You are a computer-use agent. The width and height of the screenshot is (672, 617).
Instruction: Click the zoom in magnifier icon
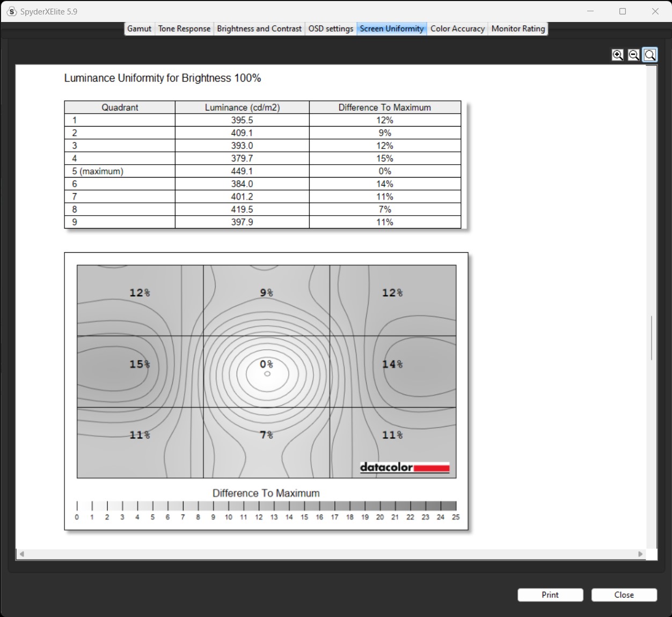pyautogui.click(x=618, y=55)
